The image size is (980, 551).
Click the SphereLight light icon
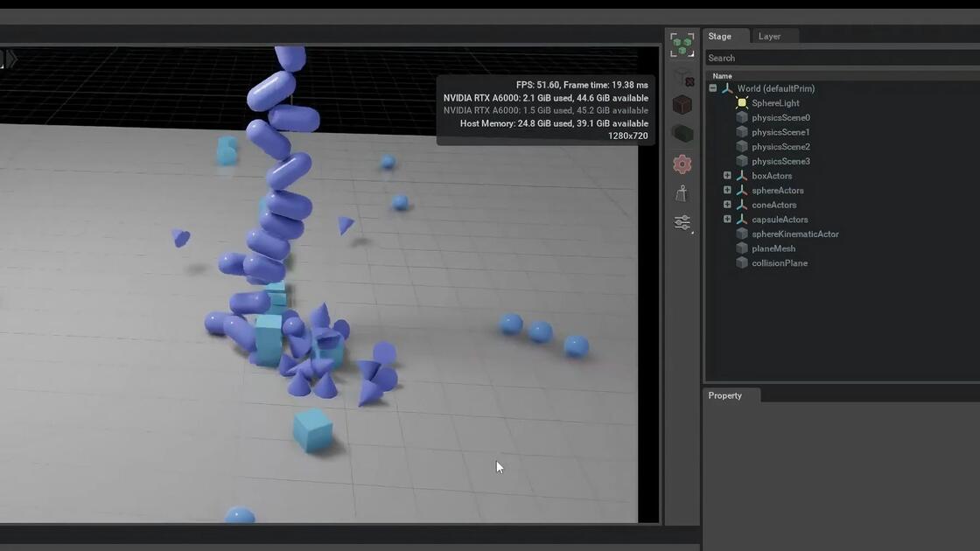(x=742, y=103)
